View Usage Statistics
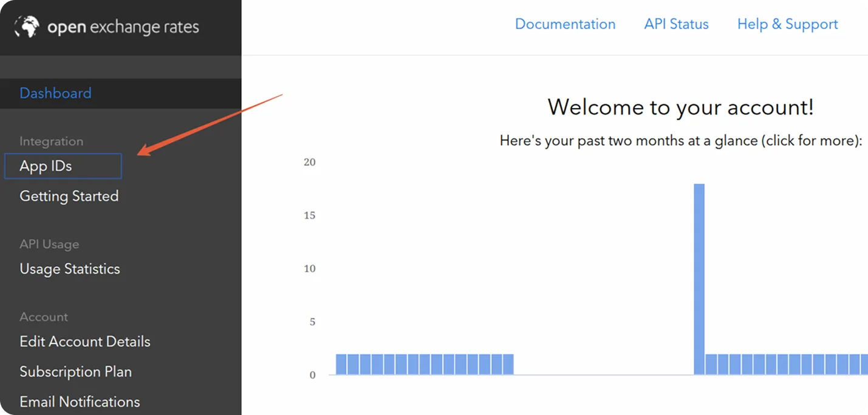The image size is (868, 415). click(x=69, y=269)
